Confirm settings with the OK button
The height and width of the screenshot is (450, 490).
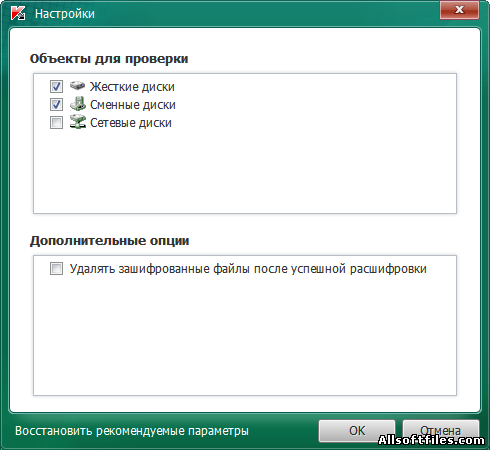[x=357, y=431]
